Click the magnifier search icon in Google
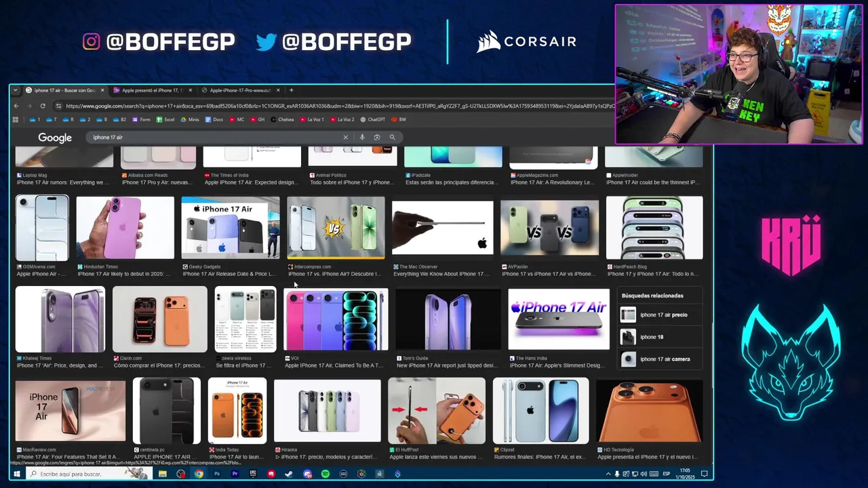Screen dimensions: 868x488 click(x=392, y=137)
